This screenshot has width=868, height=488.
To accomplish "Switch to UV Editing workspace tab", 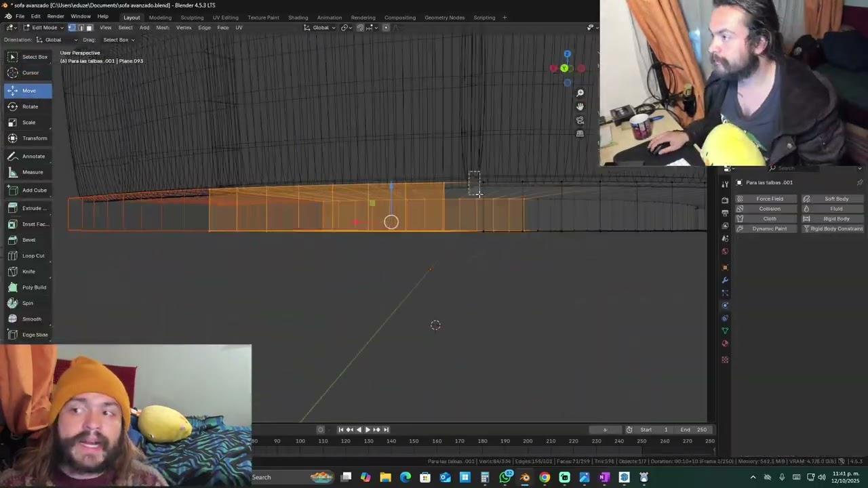I will [x=225, y=18].
